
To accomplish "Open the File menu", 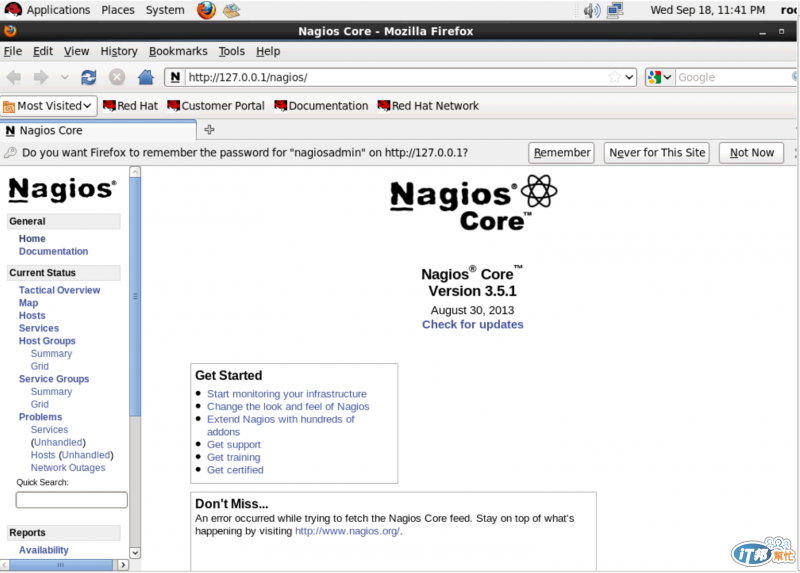I will [13, 51].
